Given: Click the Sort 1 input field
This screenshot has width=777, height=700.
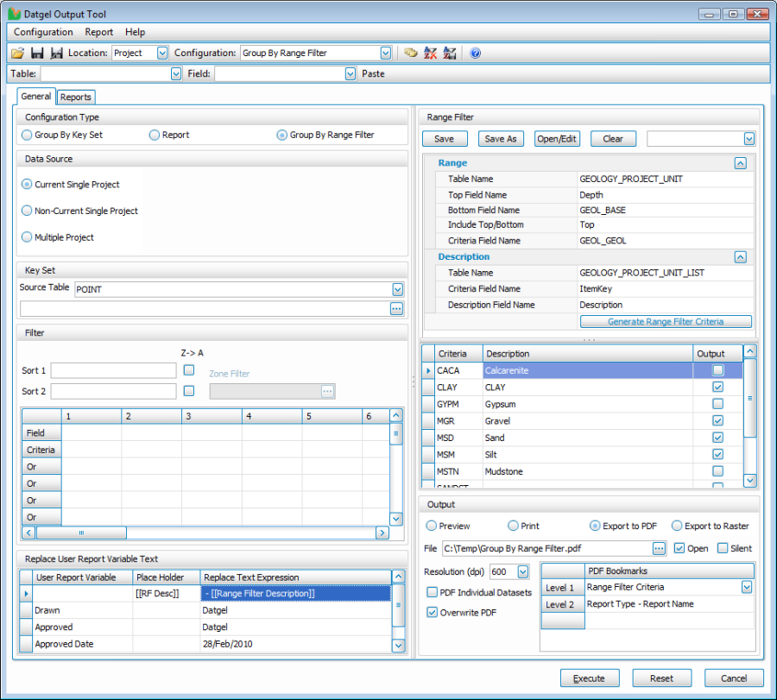Looking at the screenshot, I should [113, 370].
